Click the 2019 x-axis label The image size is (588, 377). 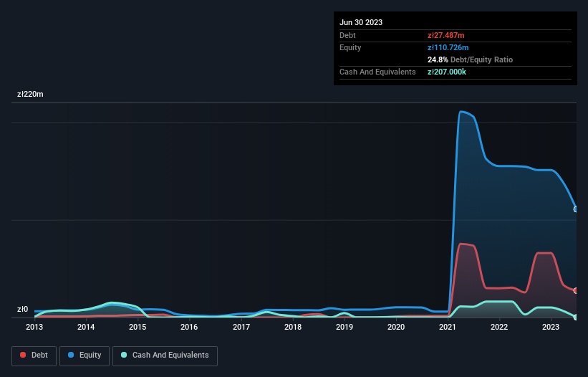click(344, 327)
